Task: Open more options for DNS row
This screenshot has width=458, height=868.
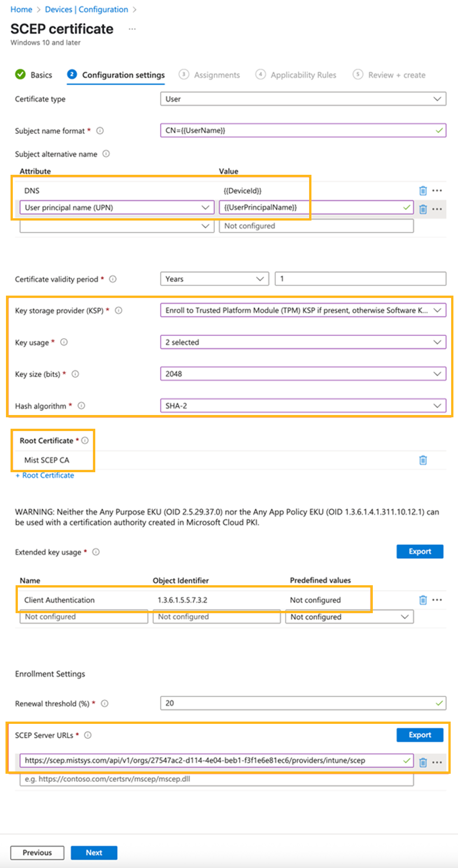Action: [437, 191]
